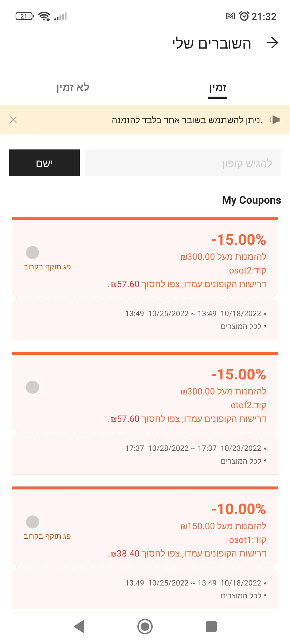Tap the osot2 coupon -15.00% discount heading
The image size is (290, 644).
tap(238, 240)
